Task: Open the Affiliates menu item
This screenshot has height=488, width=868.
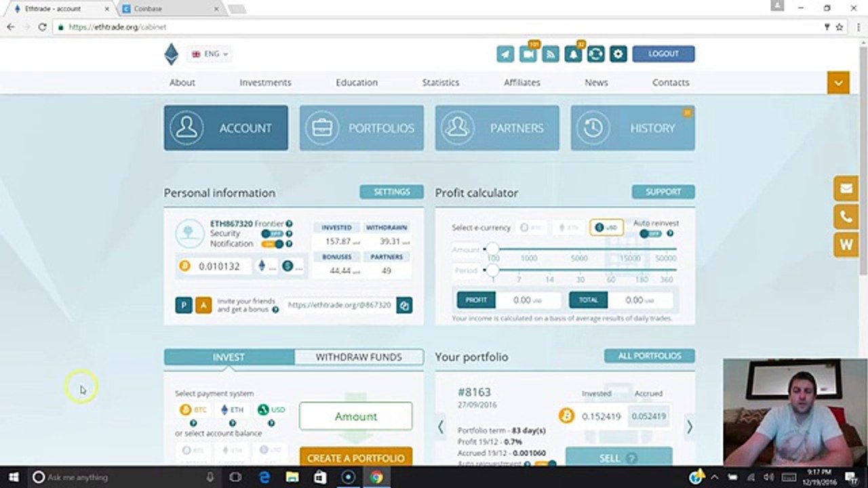Action: 522,82
